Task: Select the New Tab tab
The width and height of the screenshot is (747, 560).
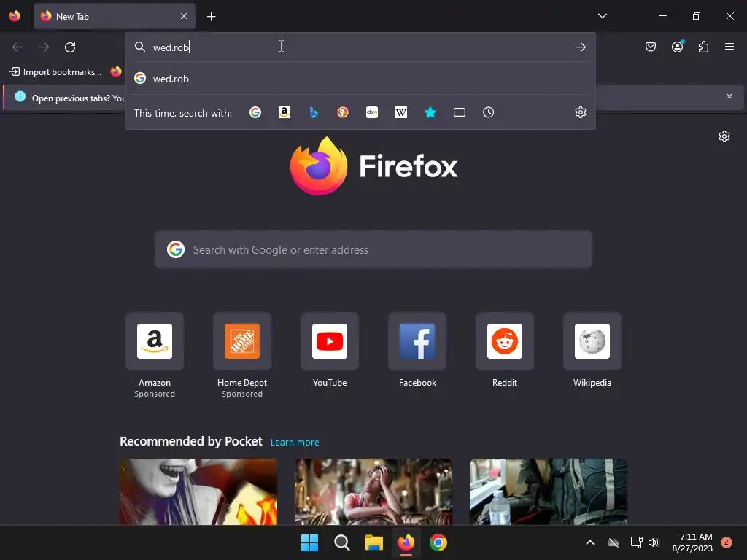Action: tap(115, 16)
